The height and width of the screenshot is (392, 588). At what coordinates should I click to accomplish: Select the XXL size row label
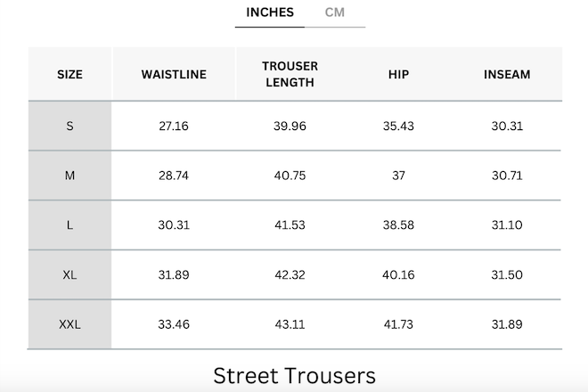point(69,324)
